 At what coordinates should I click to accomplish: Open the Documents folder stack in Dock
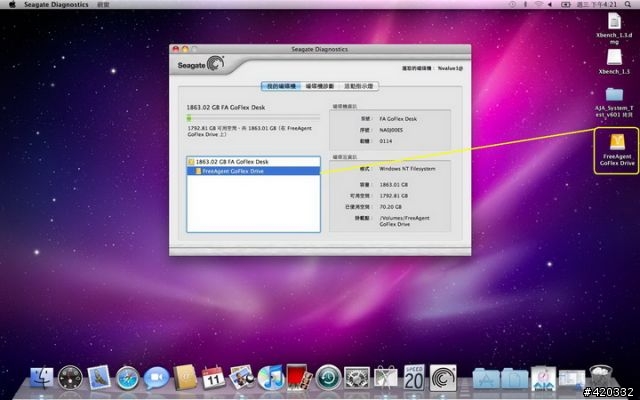coord(514,378)
